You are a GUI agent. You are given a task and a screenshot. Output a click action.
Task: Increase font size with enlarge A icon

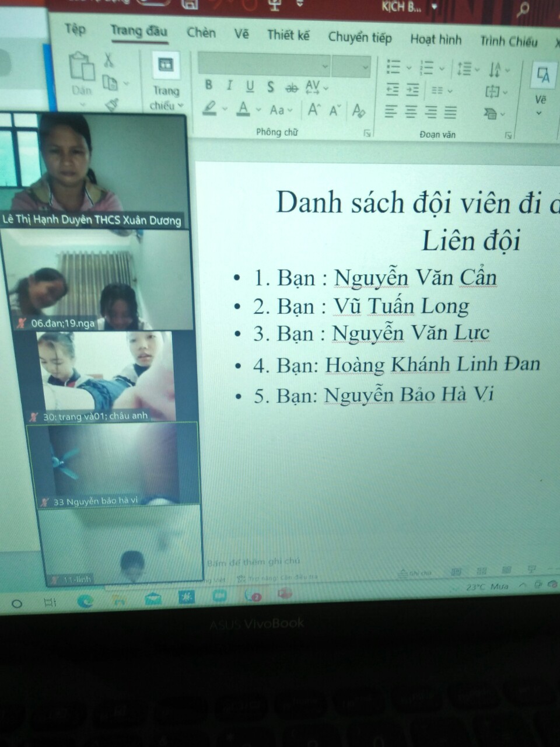314,110
